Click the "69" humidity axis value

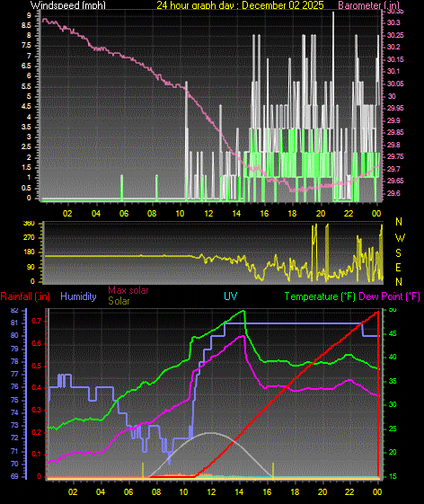(x=14, y=476)
